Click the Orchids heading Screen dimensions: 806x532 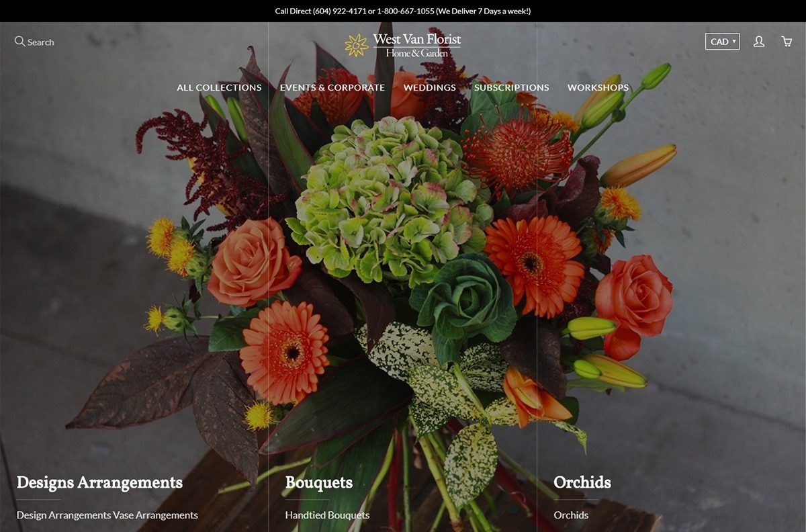pyautogui.click(x=582, y=482)
